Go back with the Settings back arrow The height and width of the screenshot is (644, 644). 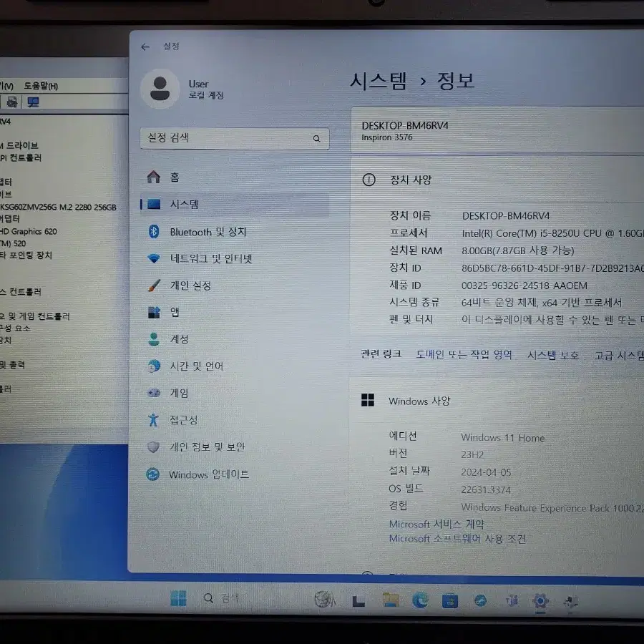[x=145, y=47]
